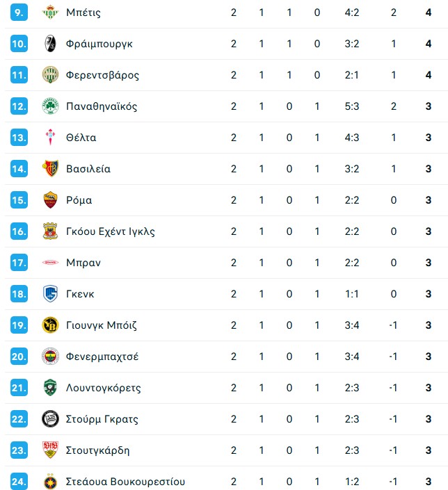Click the Fenerbahçe club crest
Screen dimensions: 448x490
50,357
